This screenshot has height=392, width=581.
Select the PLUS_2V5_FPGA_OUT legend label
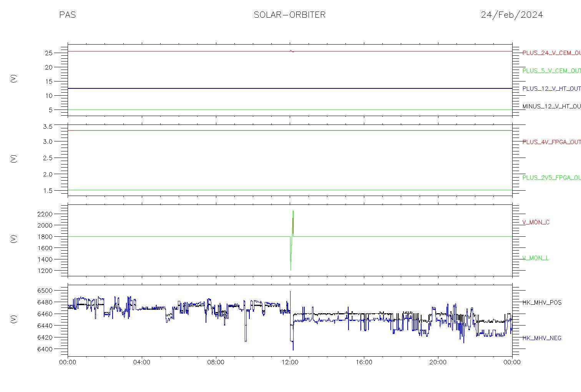551,178
